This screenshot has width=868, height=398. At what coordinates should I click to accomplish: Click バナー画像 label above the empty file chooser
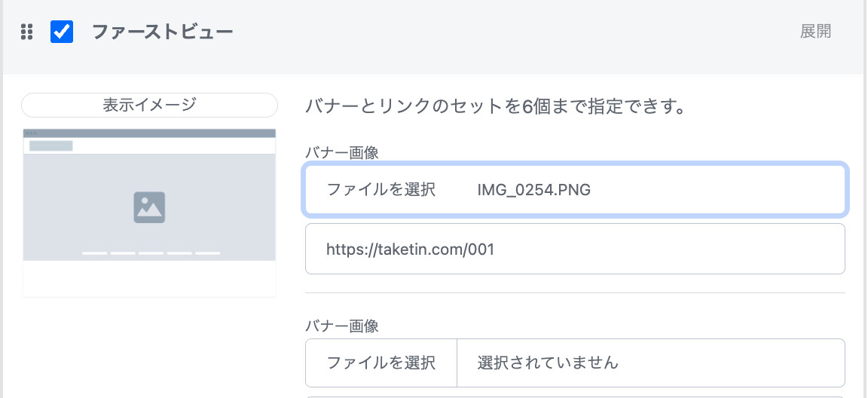(x=341, y=326)
